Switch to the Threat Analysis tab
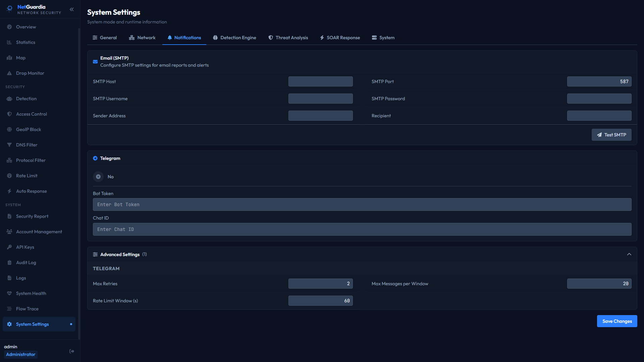644x362 pixels. [x=288, y=38]
